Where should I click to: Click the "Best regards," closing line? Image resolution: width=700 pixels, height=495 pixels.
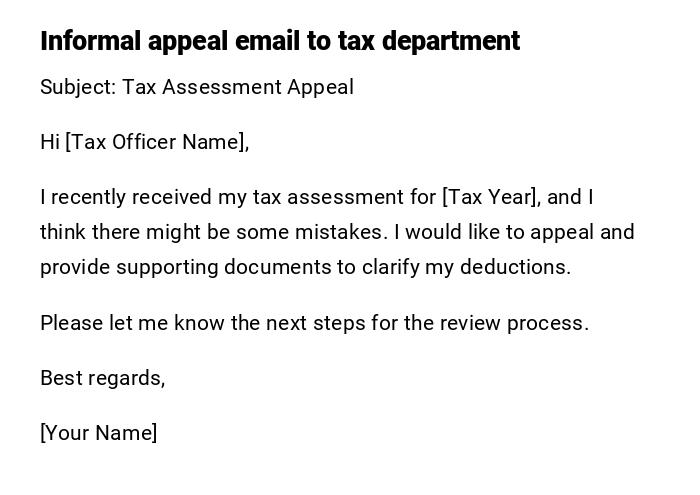102,378
